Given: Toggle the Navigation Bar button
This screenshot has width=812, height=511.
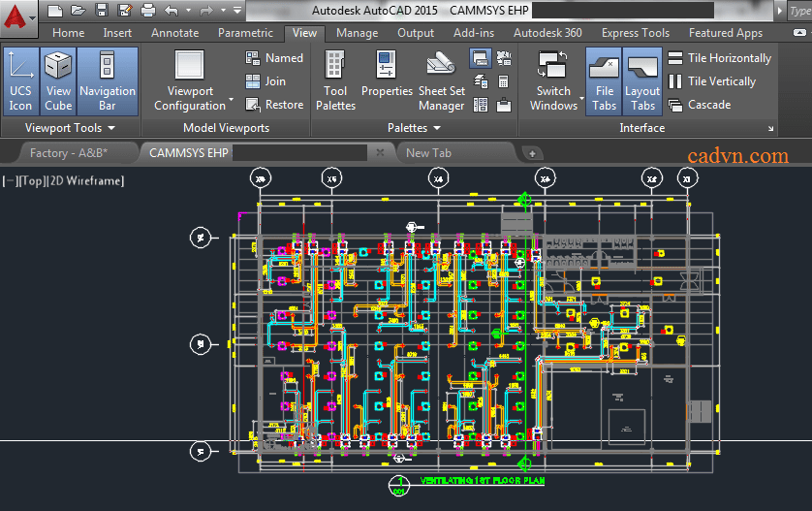Looking at the screenshot, I should 107,81.
